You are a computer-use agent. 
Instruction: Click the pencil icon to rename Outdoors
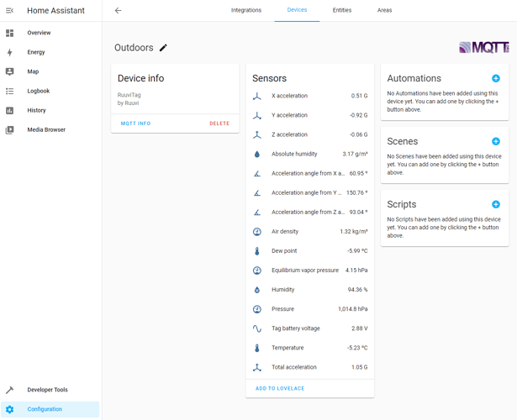point(163,48)
